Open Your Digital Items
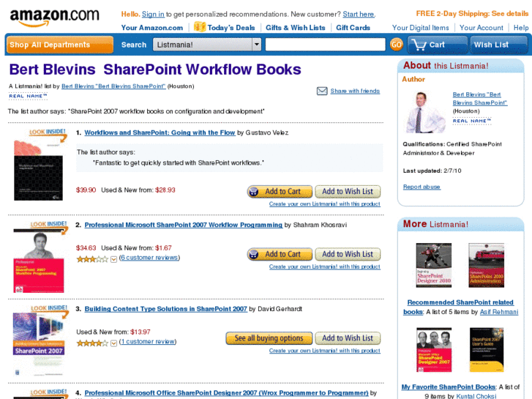 point(420,28)
